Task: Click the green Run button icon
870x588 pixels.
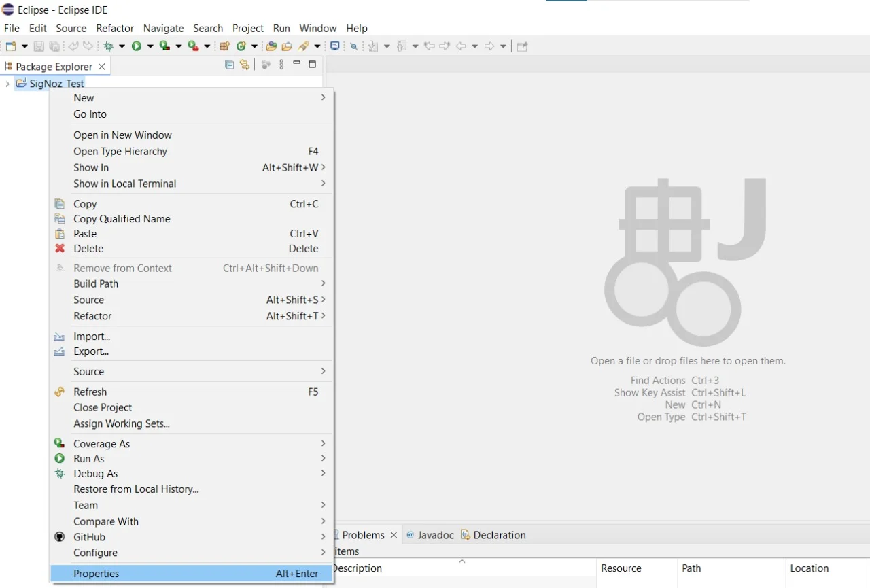Action: point(137,46)
